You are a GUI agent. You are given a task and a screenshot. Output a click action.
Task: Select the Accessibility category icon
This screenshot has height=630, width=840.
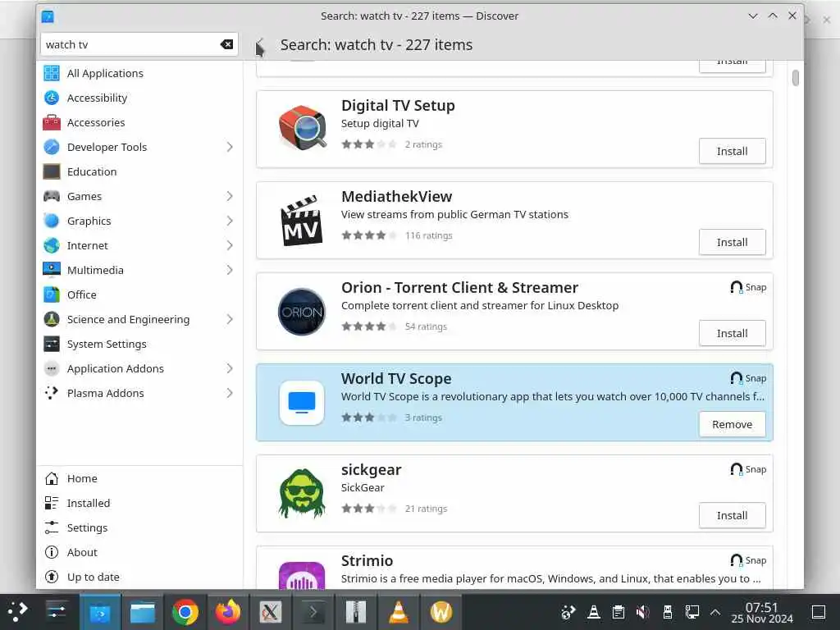point(52,98)
